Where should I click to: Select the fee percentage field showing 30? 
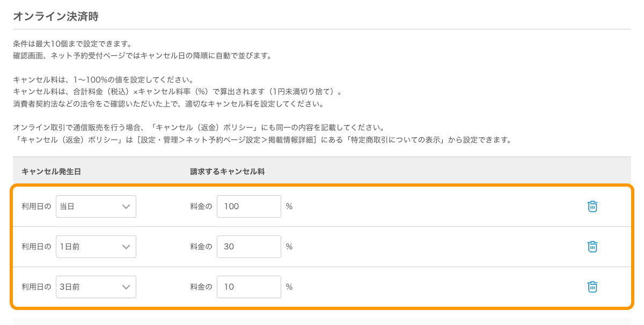pyautogui.click(x=249, y=247)
